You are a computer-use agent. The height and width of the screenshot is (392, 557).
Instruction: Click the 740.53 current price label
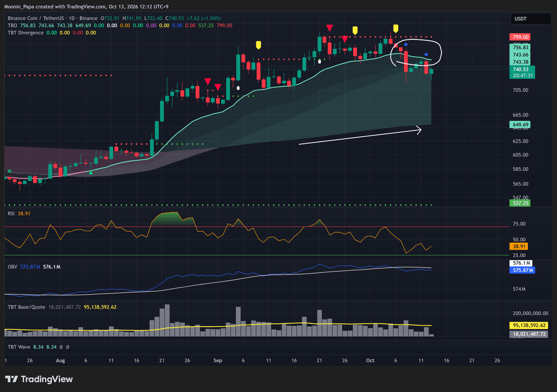point(521,69)
